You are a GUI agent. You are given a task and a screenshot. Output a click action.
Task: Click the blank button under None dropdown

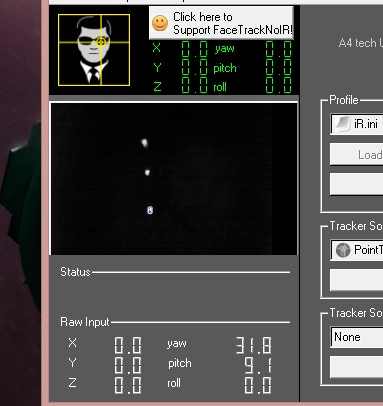coord(357,367)
